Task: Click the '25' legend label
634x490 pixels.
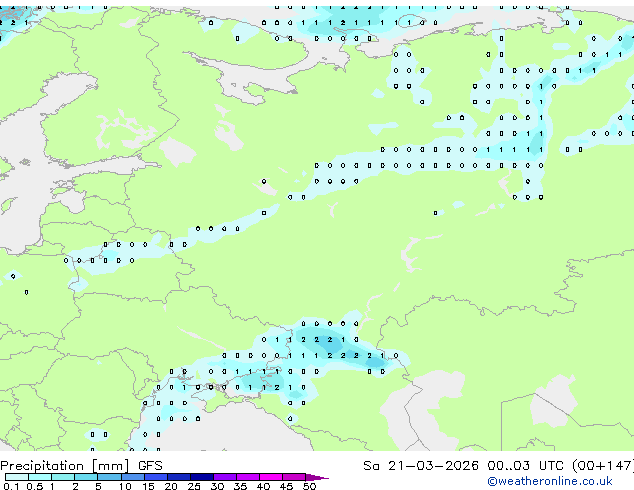Action: 194,486
